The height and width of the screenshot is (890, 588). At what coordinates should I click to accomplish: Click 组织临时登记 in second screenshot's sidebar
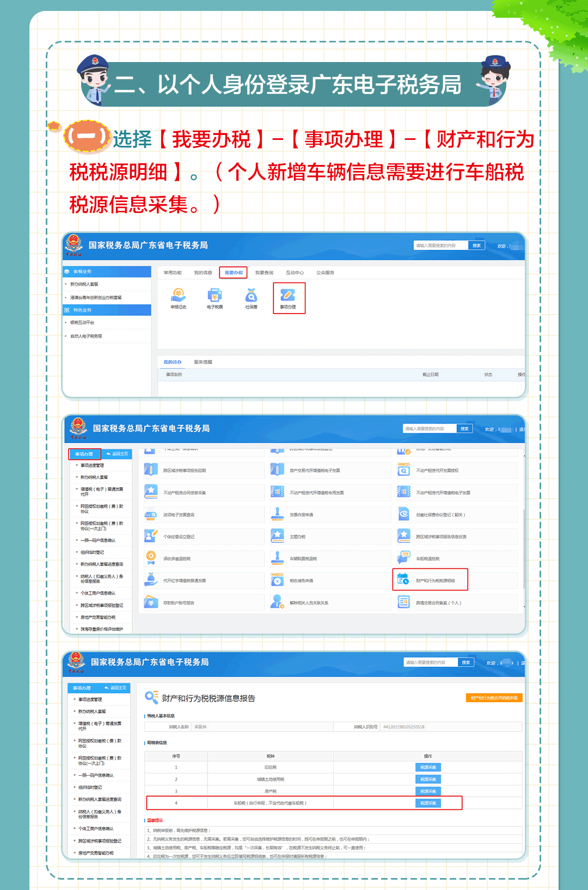92,553
